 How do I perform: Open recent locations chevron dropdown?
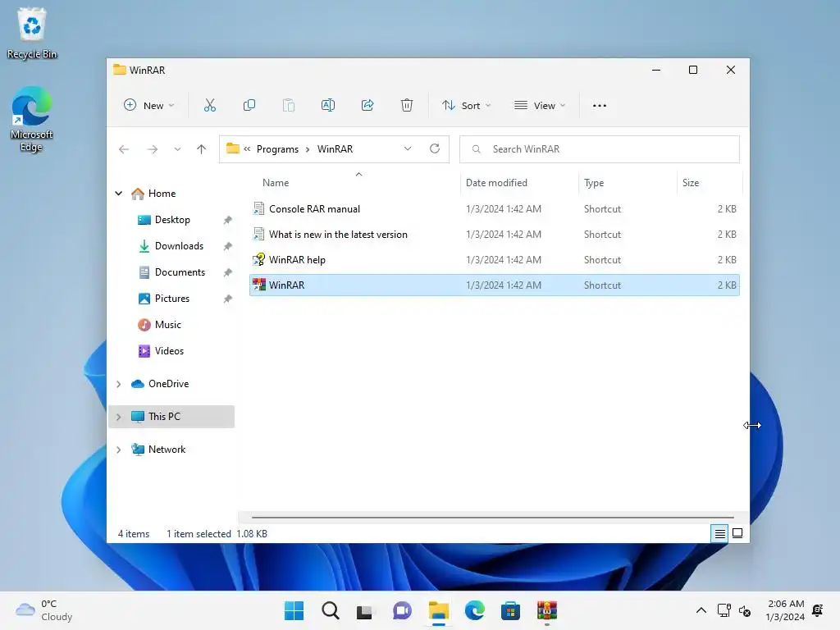pyautogui.click(x=177, y=149)
